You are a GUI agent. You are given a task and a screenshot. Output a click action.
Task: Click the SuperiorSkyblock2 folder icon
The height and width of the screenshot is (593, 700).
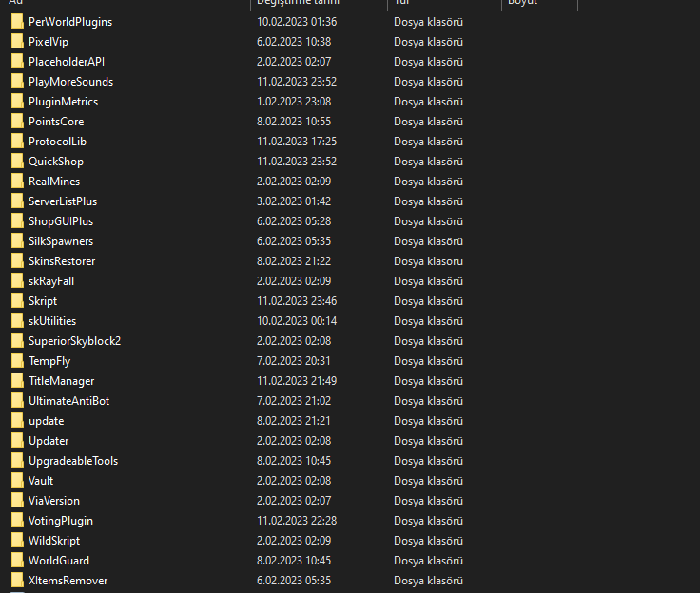(17, 341)
